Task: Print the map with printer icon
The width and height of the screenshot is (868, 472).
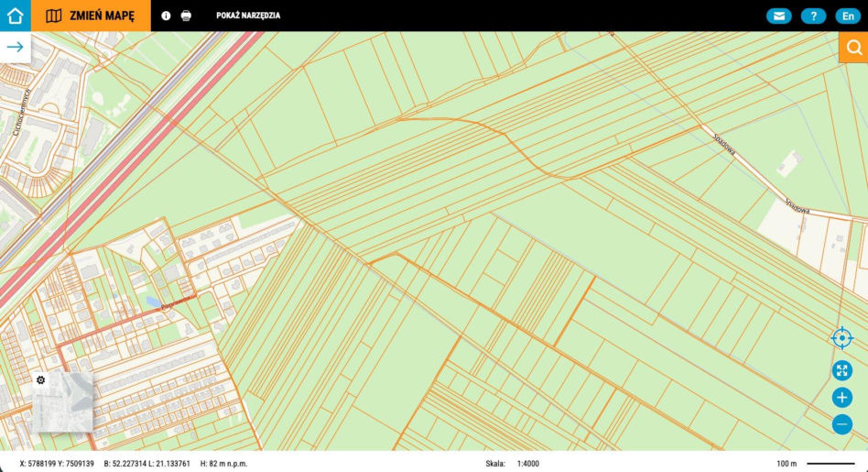Action: click(x=186, y=16)
